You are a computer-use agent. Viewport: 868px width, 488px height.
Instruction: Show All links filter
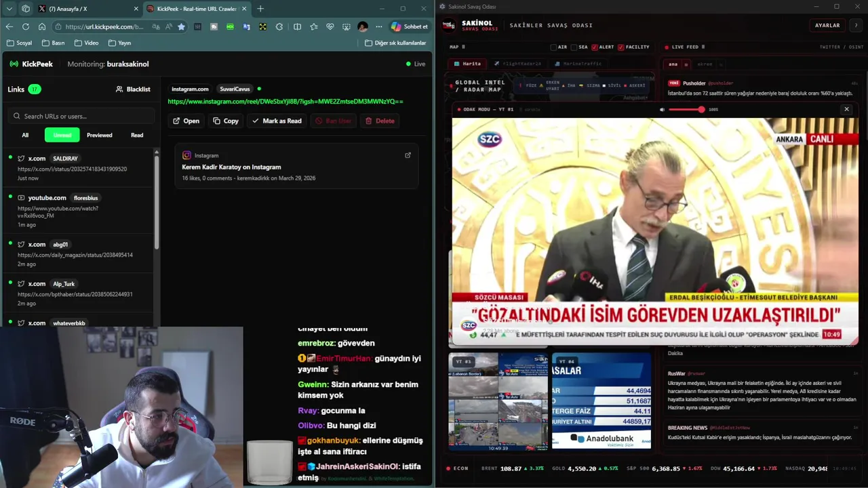click(25, 135)
